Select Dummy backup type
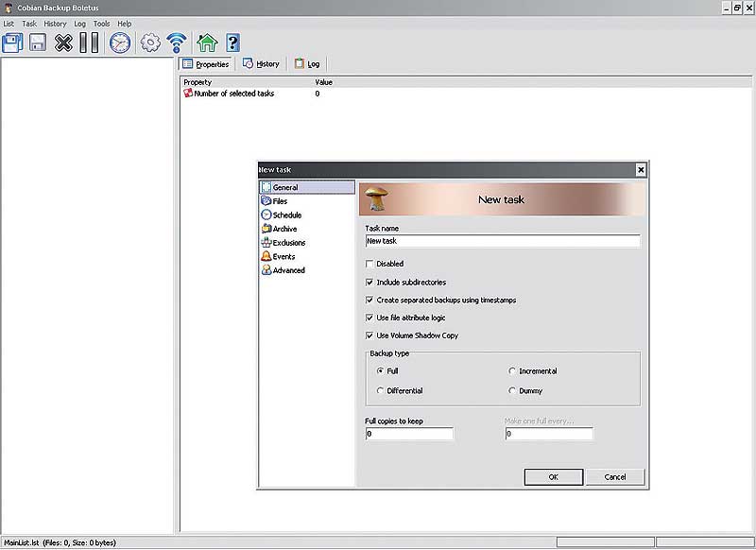Screen dimensions: 756x550 tap(512, 391)
